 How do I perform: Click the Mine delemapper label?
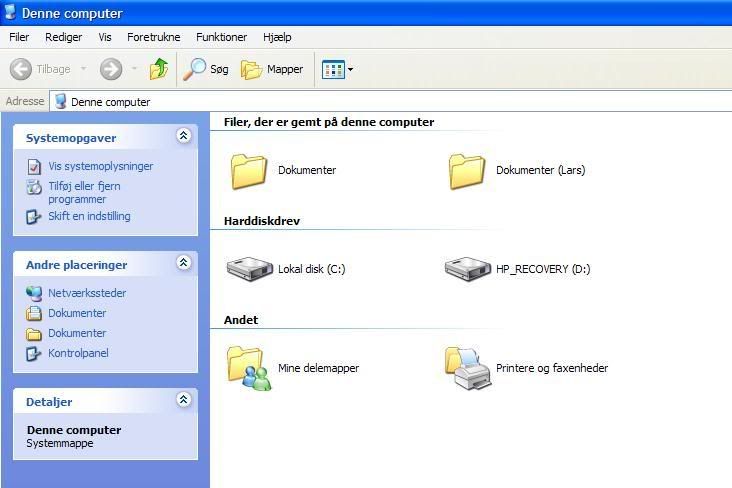(x=318, y=368)
